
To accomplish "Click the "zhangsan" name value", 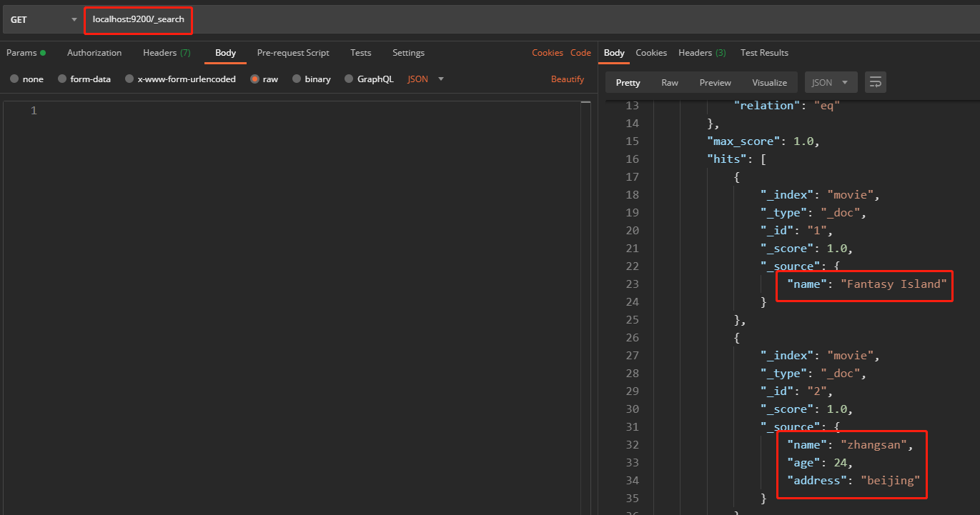I will 873,445.
